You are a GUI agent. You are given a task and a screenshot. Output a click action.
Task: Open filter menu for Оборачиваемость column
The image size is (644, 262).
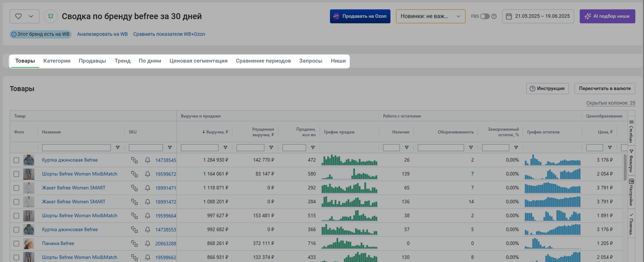471,148
